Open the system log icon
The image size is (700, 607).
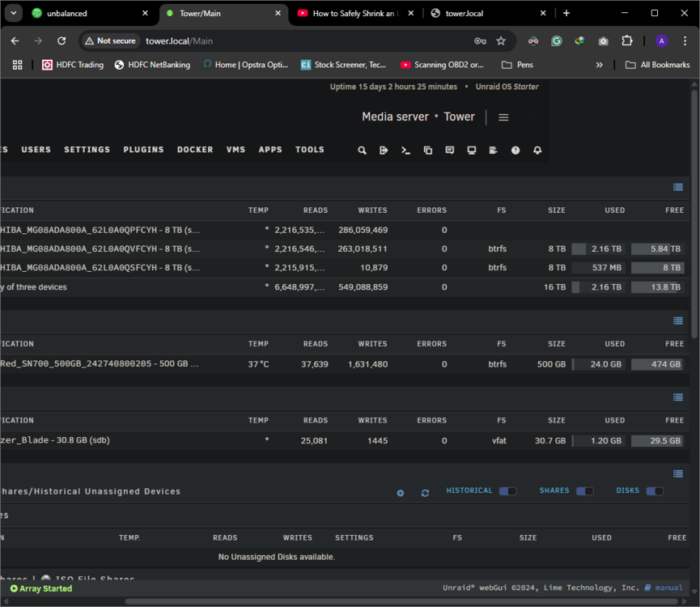coord(494,151)
